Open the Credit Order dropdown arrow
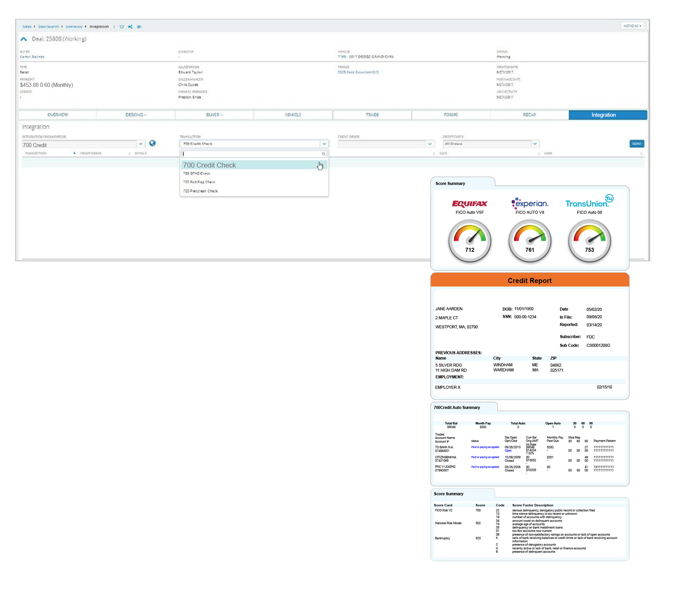Screen dimensions: 683x616 [x=430, y=144]
